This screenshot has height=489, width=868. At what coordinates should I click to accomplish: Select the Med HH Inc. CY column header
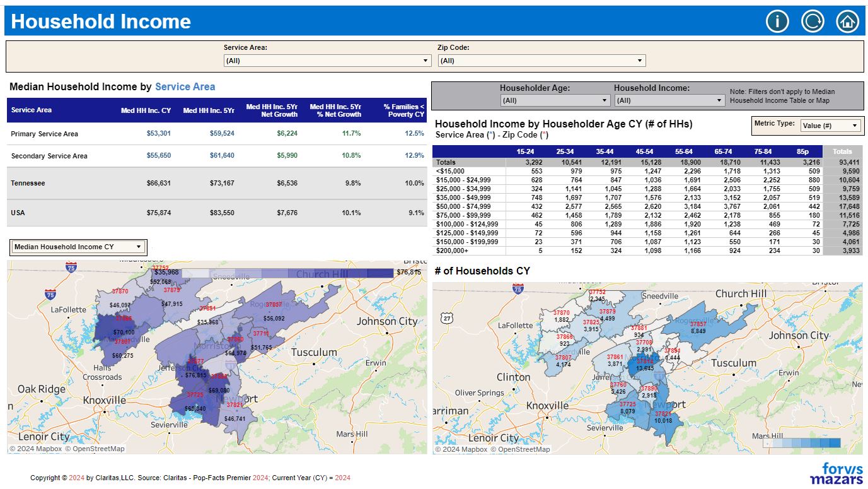coord(146,110)
